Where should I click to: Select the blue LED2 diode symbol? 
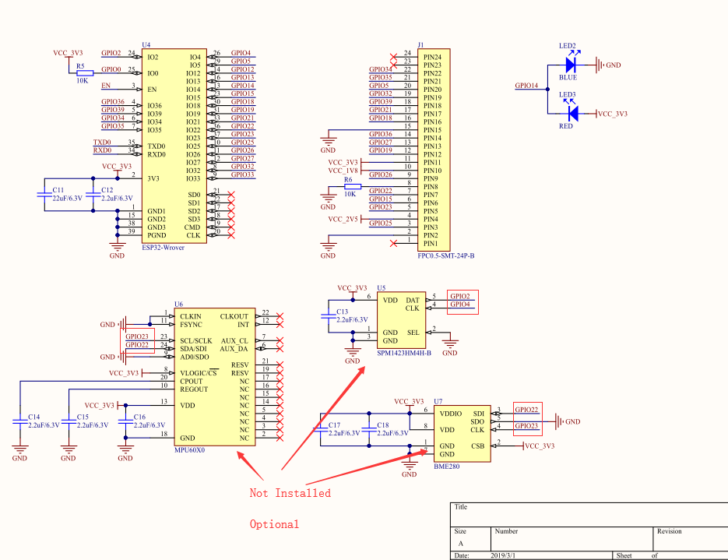(571, 65)
